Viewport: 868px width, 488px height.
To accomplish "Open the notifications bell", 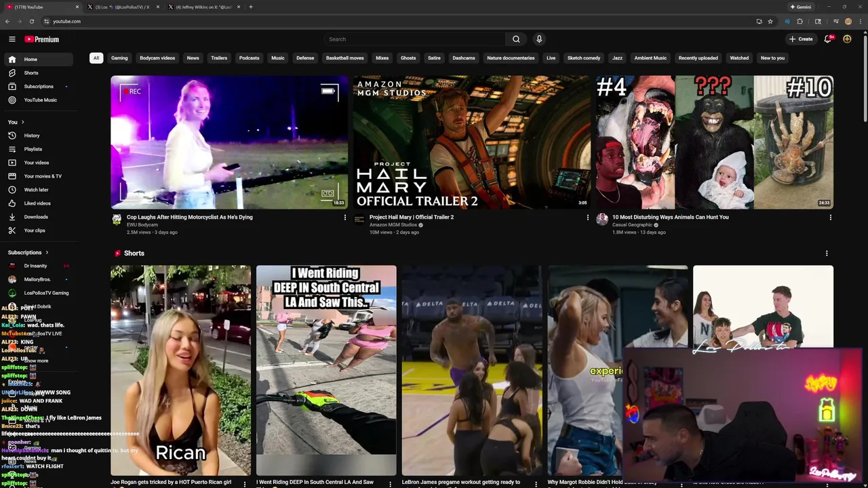I will pyautogui.click(x=827, y=39).
